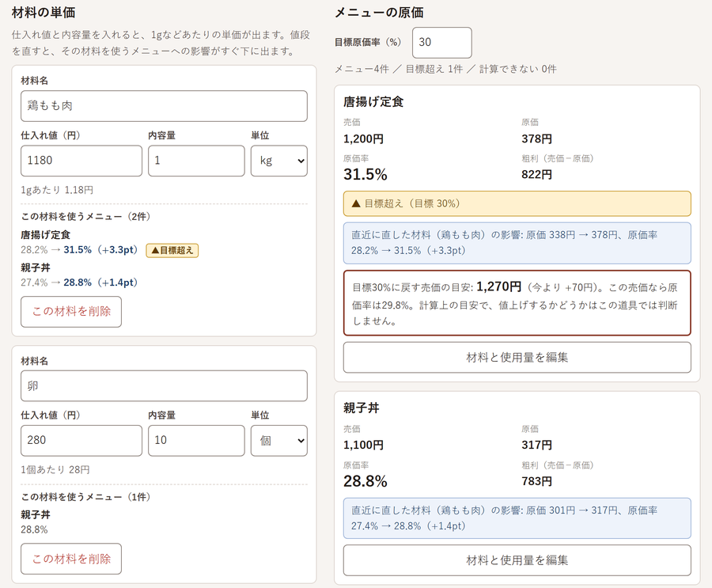The width and height of the screenshot is (712, 588).
Task: Click the 親子丼 menu card title
Action: [362, 408]
